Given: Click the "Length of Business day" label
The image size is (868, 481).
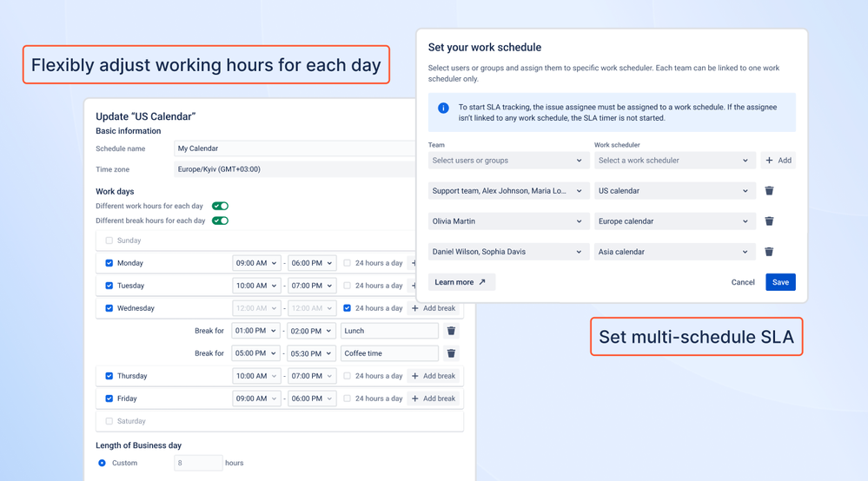Looking at the screenshot, I should (x=138, y=445).
